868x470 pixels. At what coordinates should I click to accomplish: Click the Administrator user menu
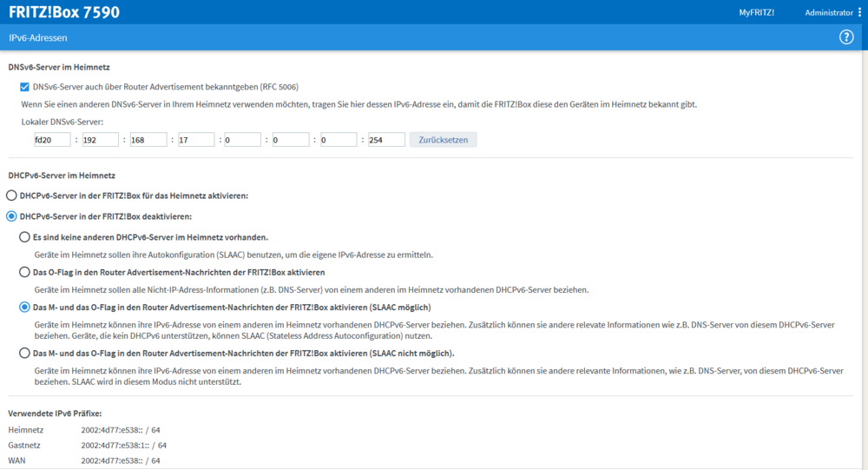pyautogui.click(x=829, y=13)
